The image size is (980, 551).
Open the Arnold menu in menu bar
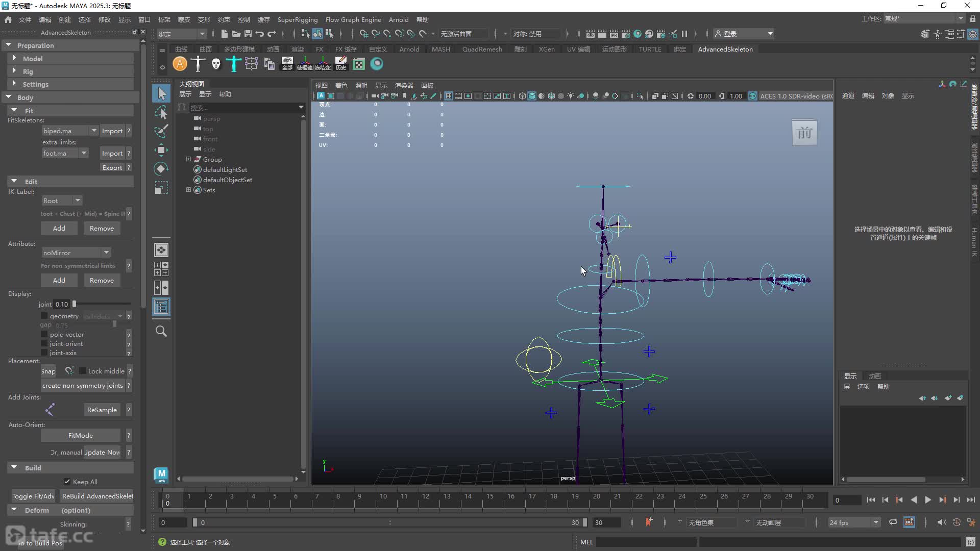coord(398,19)
